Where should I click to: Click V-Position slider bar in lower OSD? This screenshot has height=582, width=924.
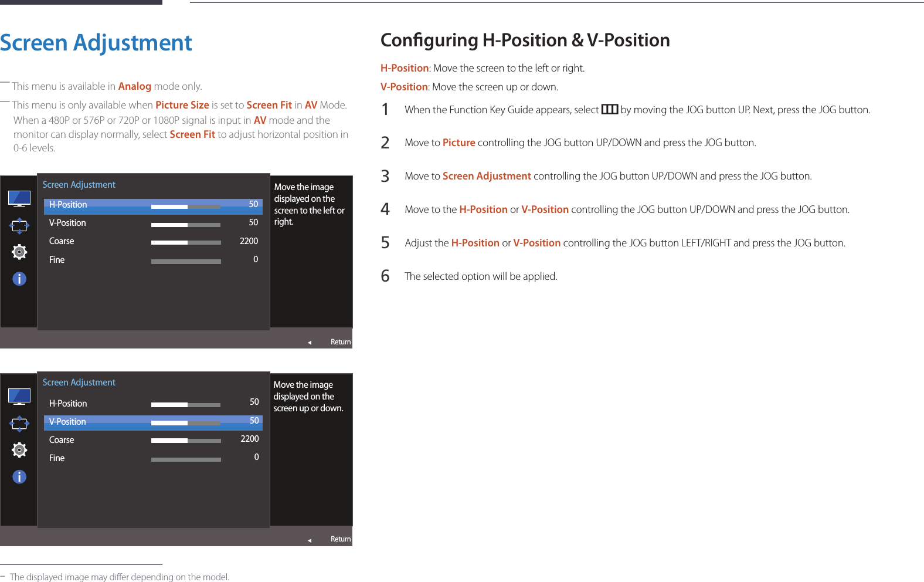tap(186, 422)
